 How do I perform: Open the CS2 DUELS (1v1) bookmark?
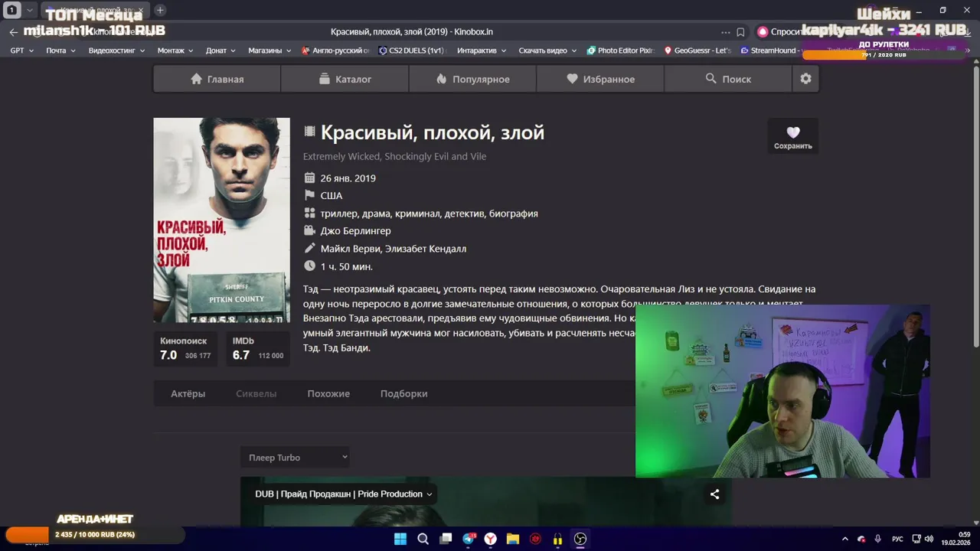pyautogui.click(x=412, y=51)
